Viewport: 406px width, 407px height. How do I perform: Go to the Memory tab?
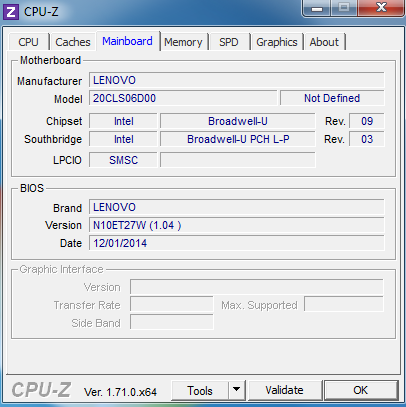click(183, 42)
